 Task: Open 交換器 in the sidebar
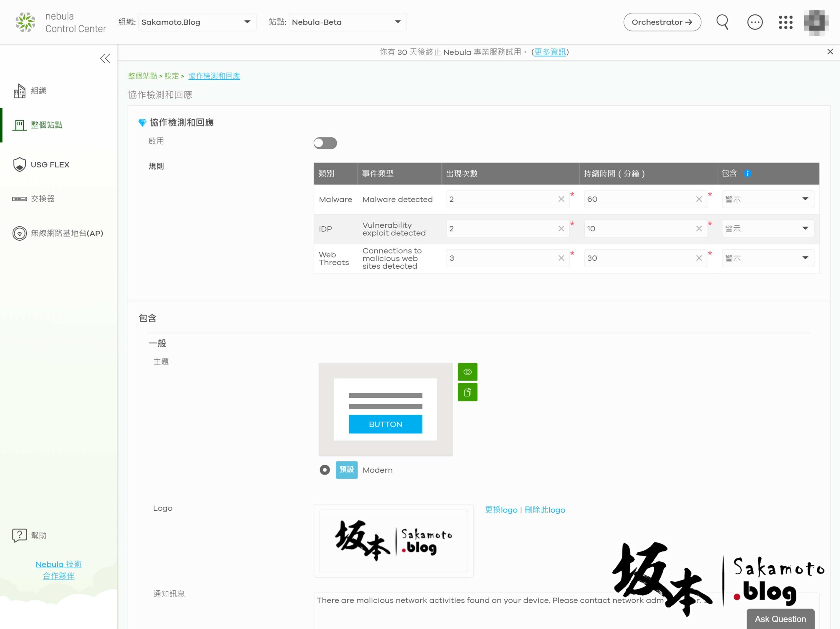(43, 199)
